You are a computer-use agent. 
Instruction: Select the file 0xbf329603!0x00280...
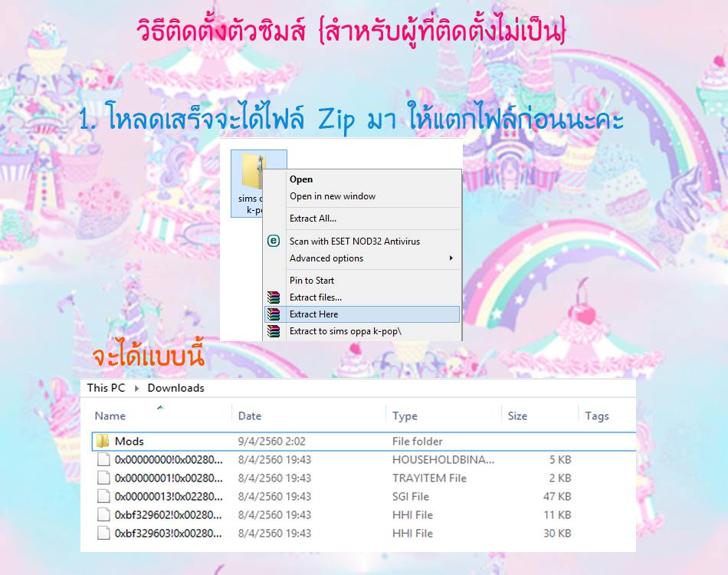(169, 533)
